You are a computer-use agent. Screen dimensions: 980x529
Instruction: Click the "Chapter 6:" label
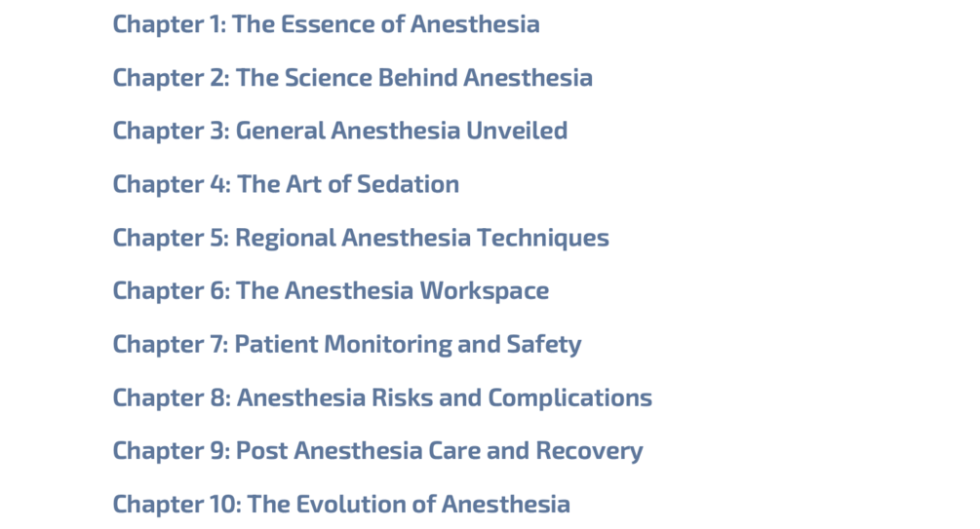(171, 291)
